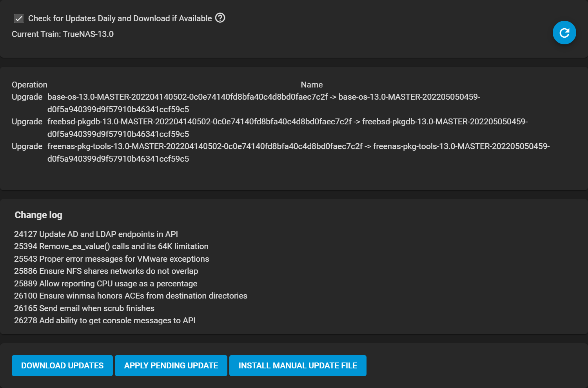Click the Operation column header
Image resolution: width=588 pixels, height=388 pixels.
tap(29, 85)
